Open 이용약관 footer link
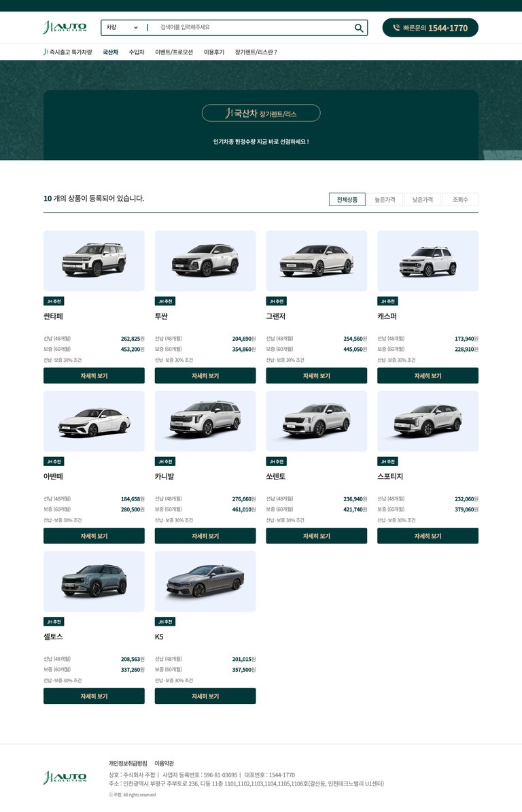 [164, 763]
